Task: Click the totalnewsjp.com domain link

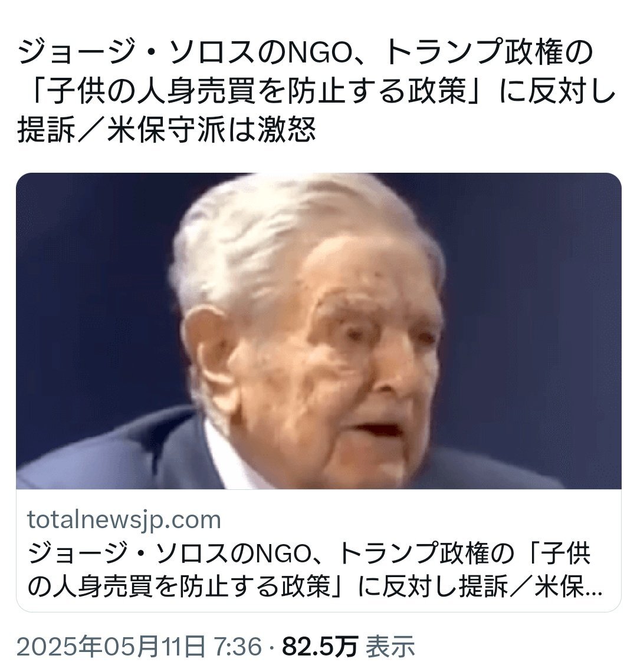Action: [124, 519]
